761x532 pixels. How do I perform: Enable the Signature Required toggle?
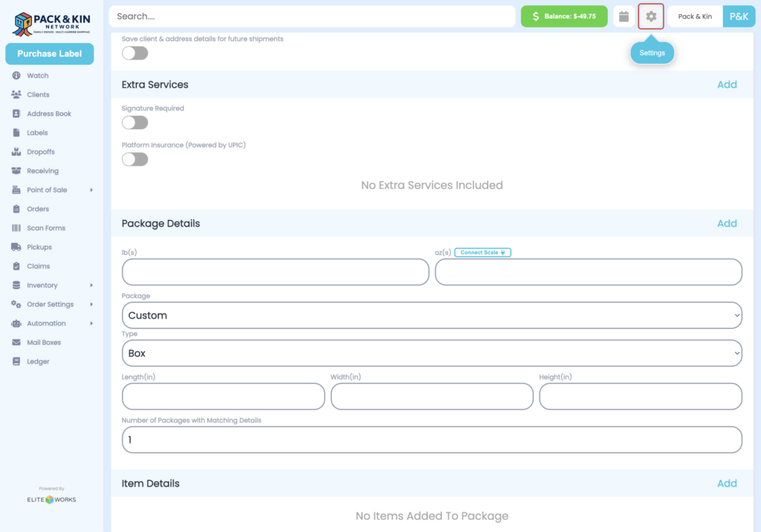135,123
